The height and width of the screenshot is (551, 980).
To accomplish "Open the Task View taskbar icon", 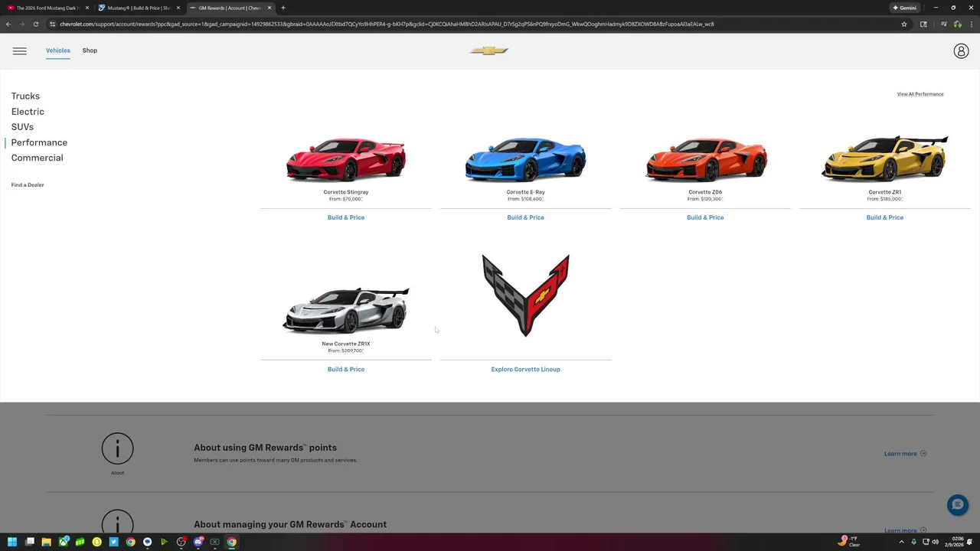I will pos(29,542).
